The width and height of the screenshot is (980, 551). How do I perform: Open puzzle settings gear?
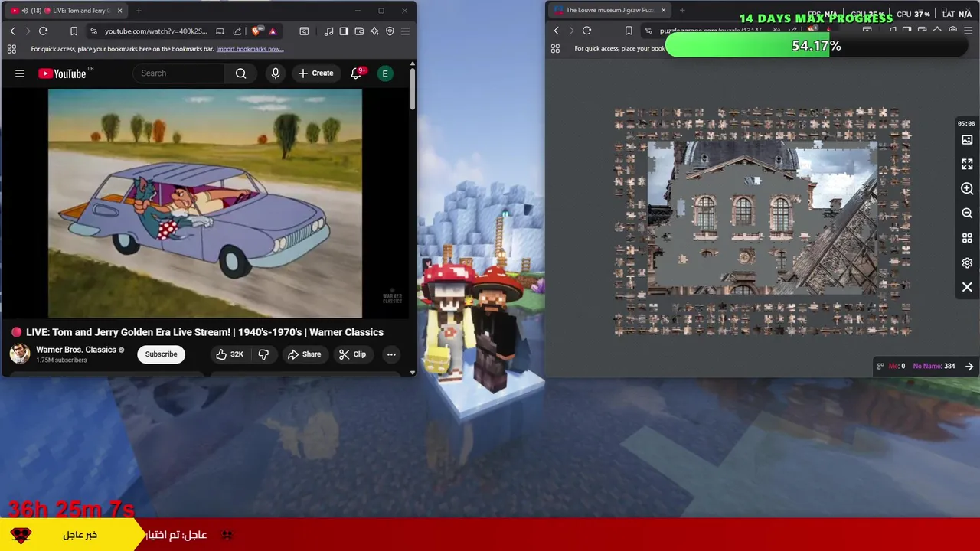point(967,262)
